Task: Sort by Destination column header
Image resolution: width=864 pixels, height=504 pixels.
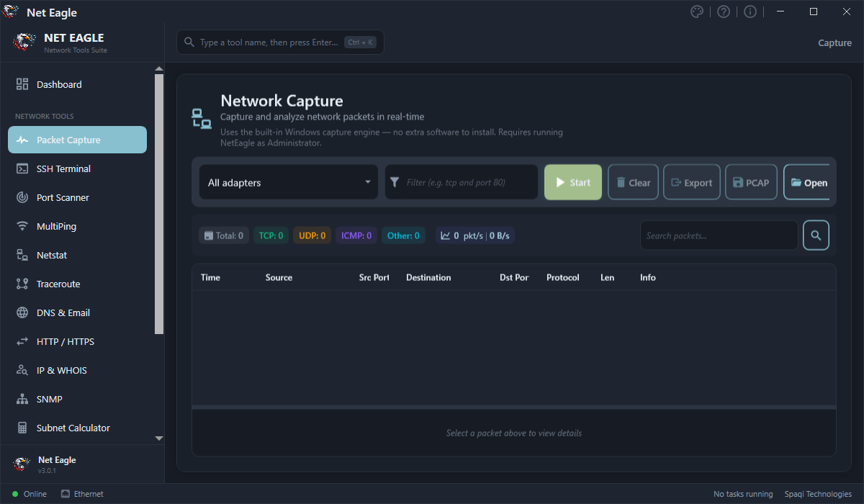Action: coord(428,277)
